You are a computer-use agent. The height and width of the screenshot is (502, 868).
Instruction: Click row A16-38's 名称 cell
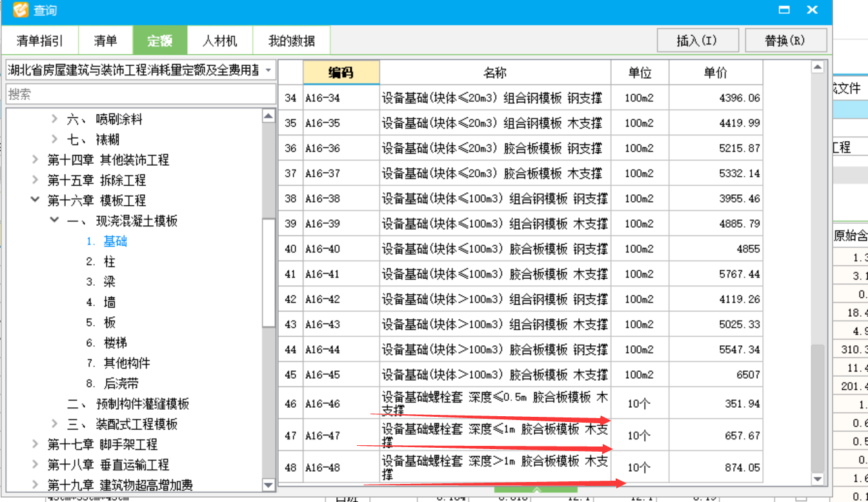pos(495,199)
